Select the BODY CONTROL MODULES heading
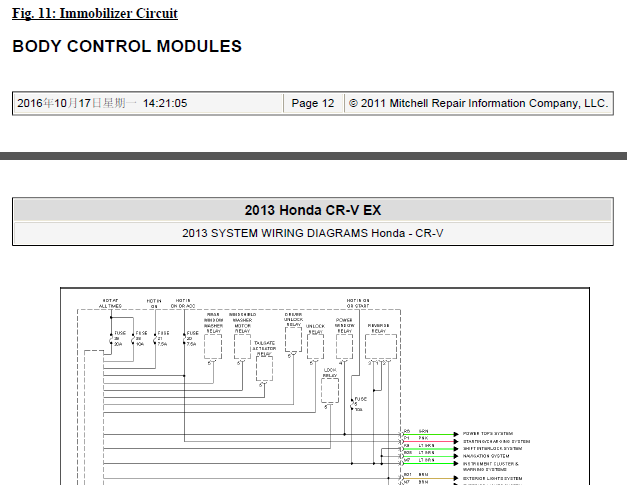627x485 pixels. pos(127,46)
